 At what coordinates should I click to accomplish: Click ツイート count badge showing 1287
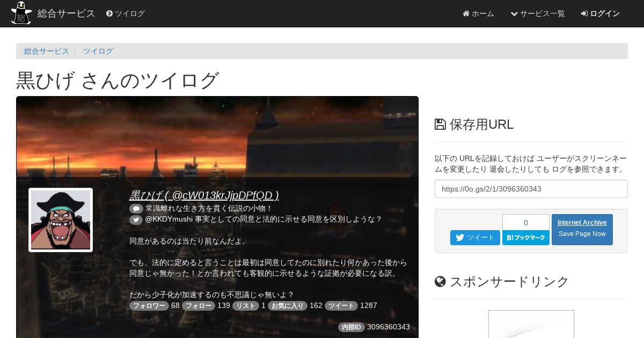point(341,306)
